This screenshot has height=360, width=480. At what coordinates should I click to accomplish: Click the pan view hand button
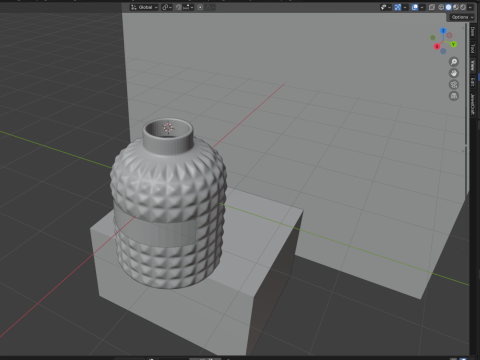[x=454, y=73]
